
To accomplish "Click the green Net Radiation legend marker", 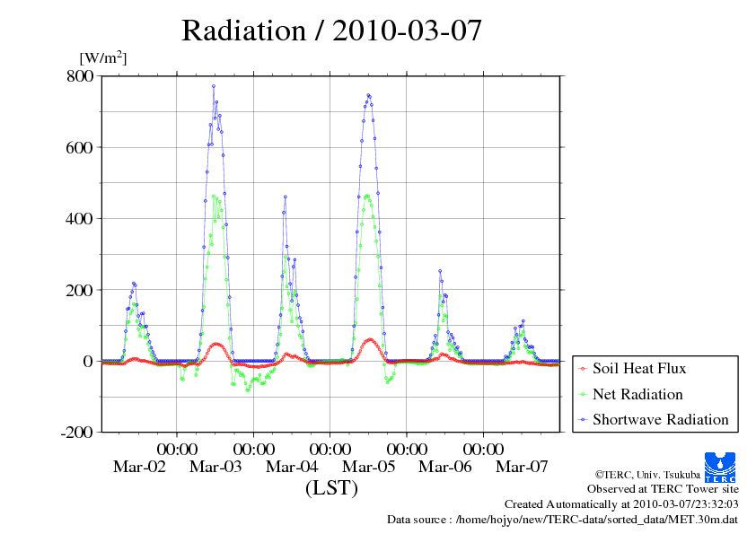I will (584, 394).
